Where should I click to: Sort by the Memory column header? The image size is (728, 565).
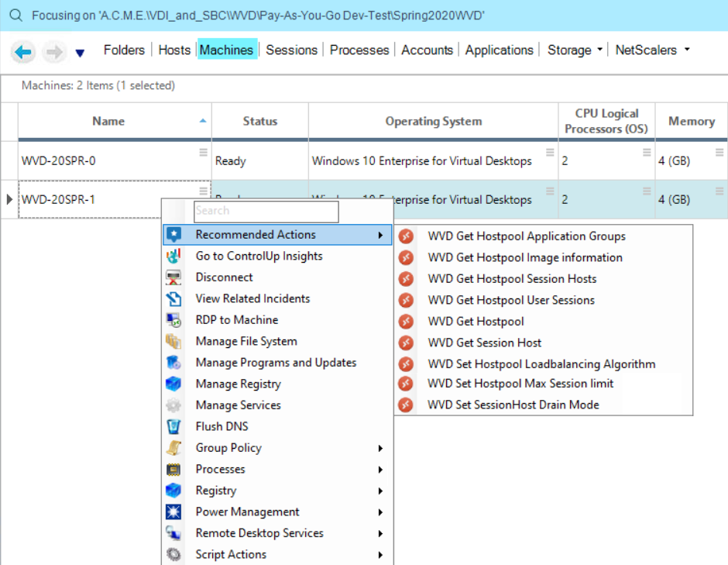point(692,121)
